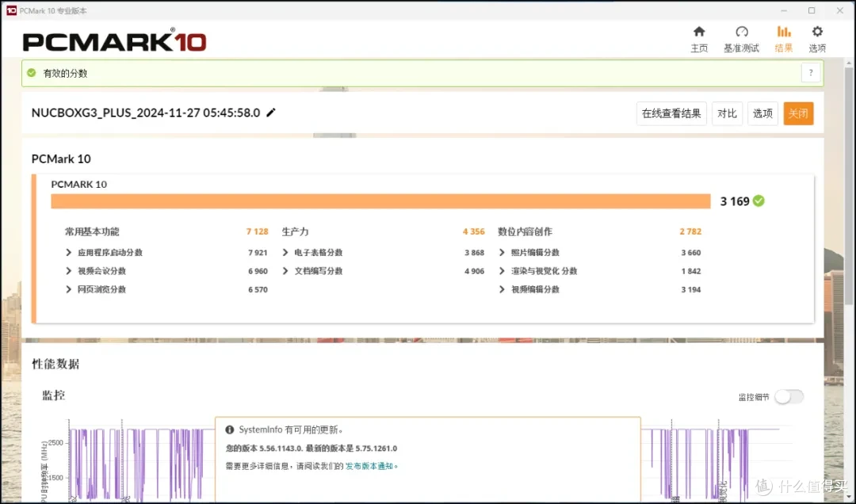Click the question mark help button

pos(811,73)
